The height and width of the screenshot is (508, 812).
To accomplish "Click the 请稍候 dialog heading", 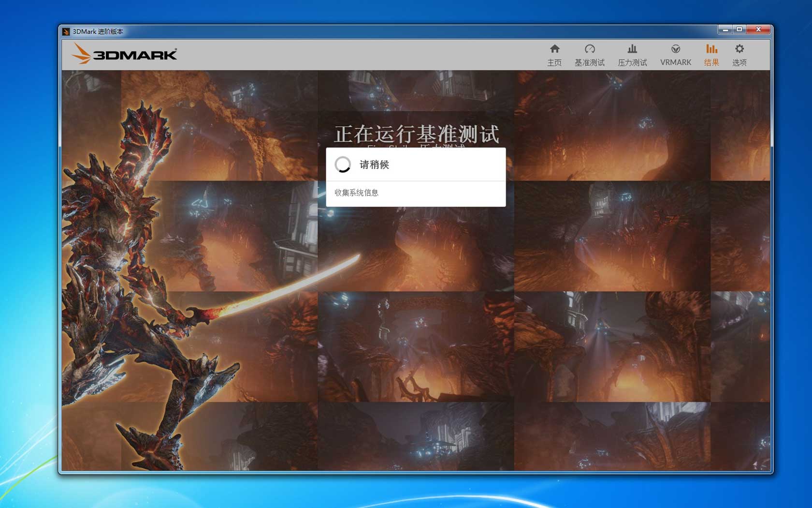I will (374, 164).
